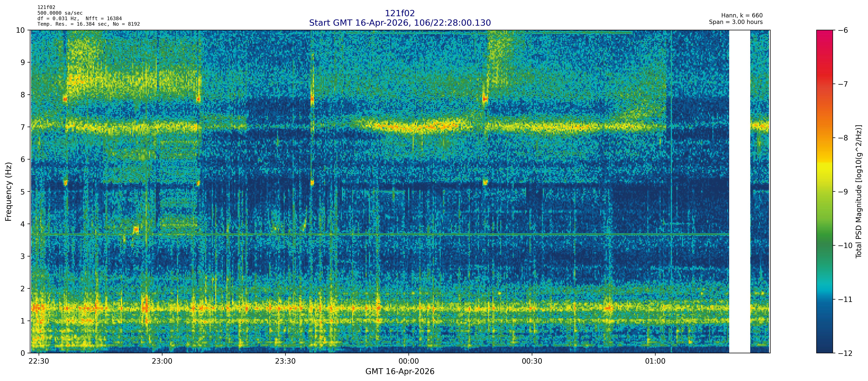
Task: Click the white data gap in spectrogram
Action: pyautogui.click(x=740, y=192)
